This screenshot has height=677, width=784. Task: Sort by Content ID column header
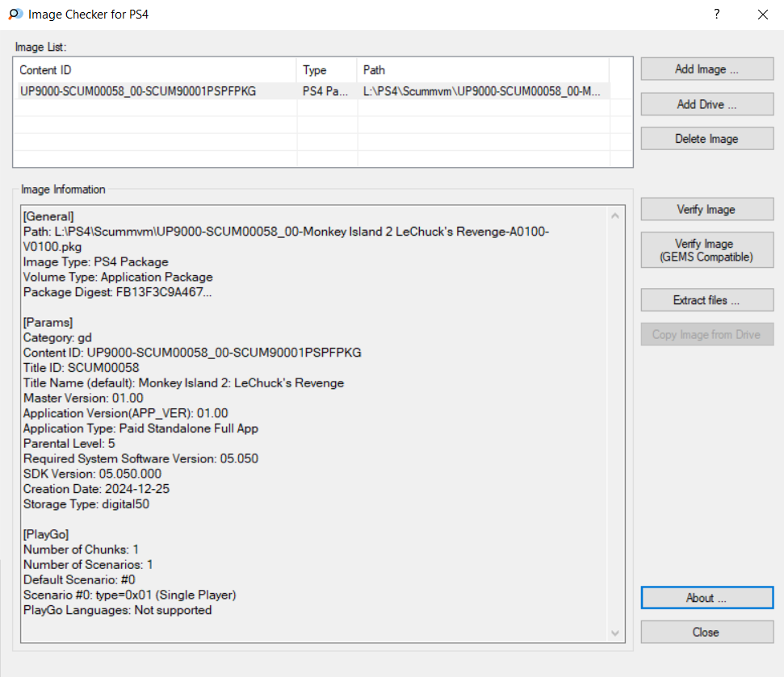[x=154, y=70]
